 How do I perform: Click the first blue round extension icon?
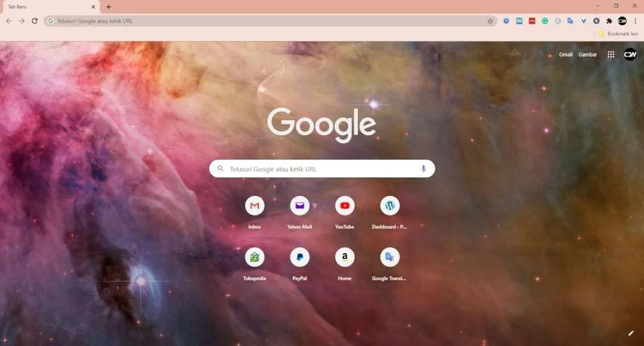(x=506, y=21)
